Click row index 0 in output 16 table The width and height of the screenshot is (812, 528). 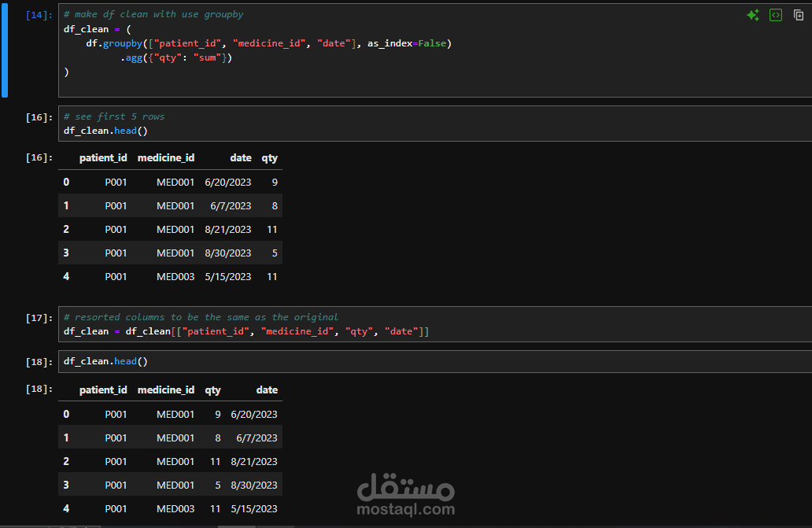coord(66,183)
